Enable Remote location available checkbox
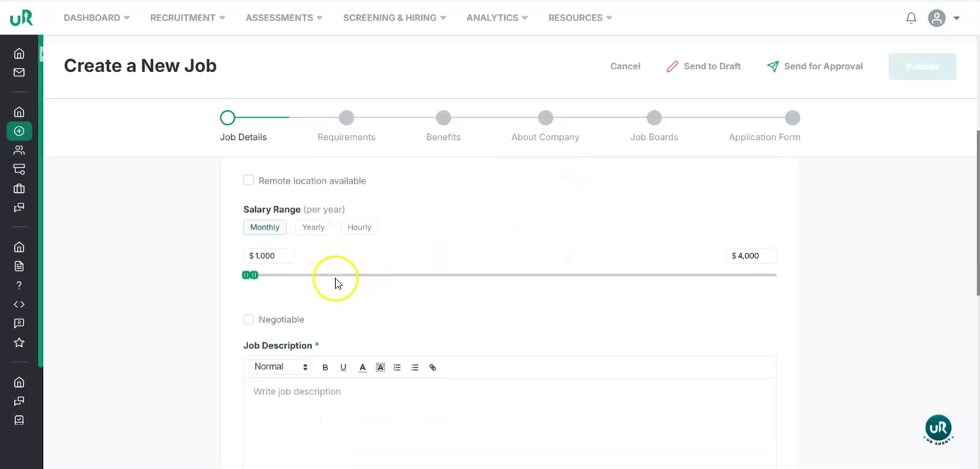Screen dimensions: 980x469 [x=249, y=180]
